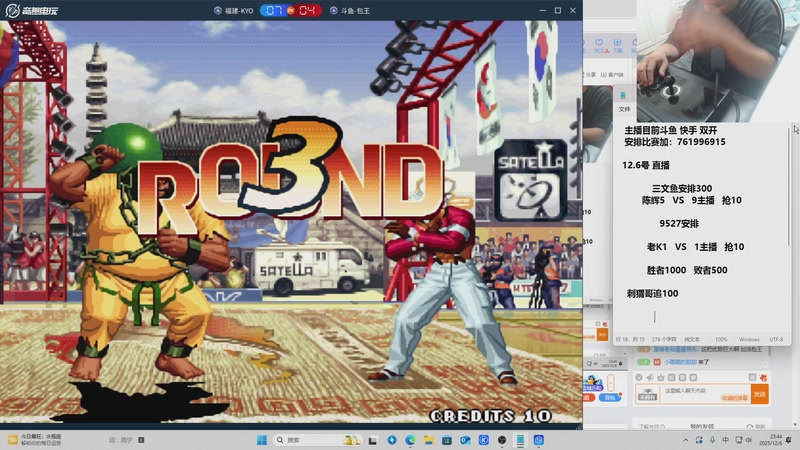Viewport: 800px width, 450px height.
Task: Click the chat message input field
Action: [704, 394]
